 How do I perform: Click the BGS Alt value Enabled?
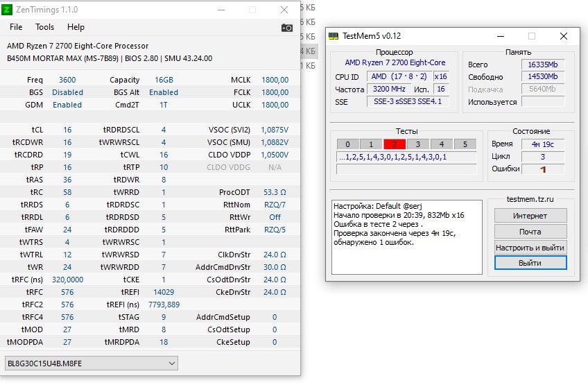pos(164,92)
